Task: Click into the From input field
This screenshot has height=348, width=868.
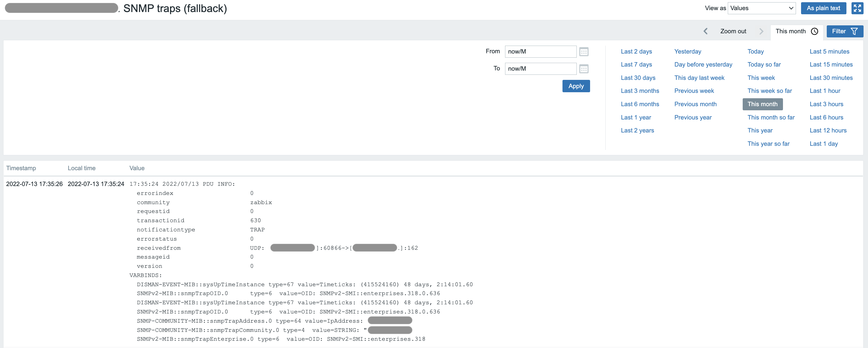Action: pos(540,52)
